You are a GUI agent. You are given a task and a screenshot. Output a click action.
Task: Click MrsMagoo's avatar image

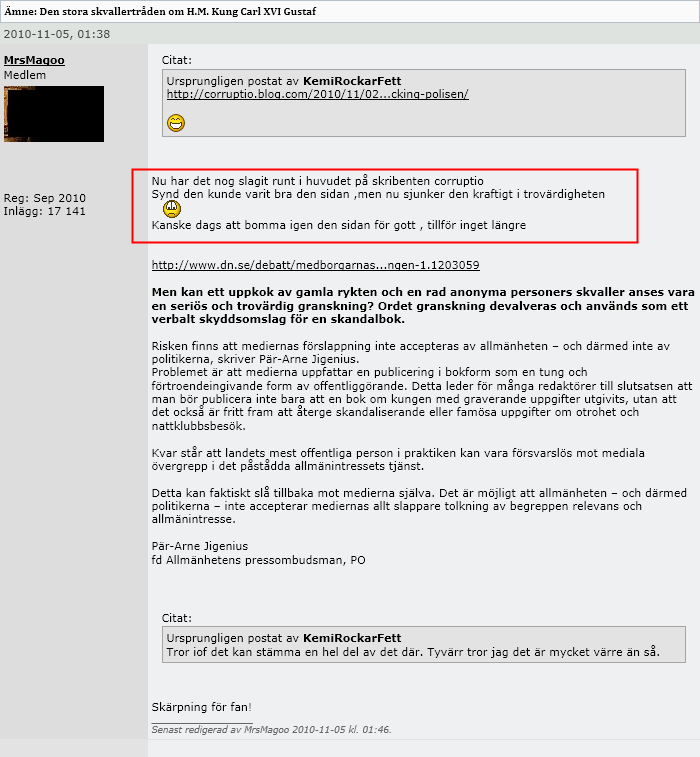coord(54,114)
